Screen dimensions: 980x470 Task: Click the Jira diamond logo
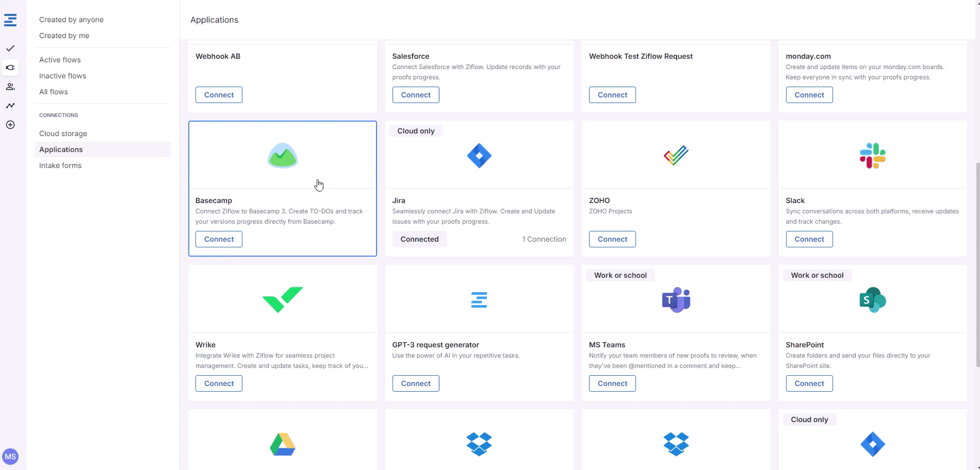coord(479,156)
